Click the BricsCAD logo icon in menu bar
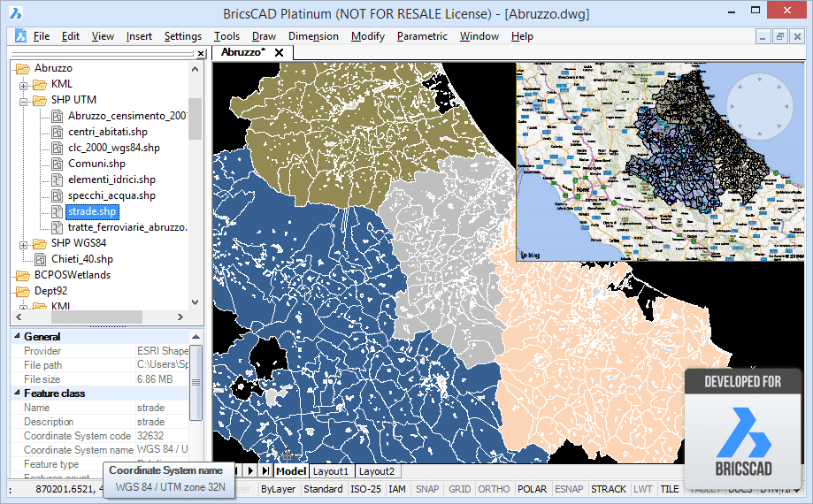The image size is (813, 504). 20,35
